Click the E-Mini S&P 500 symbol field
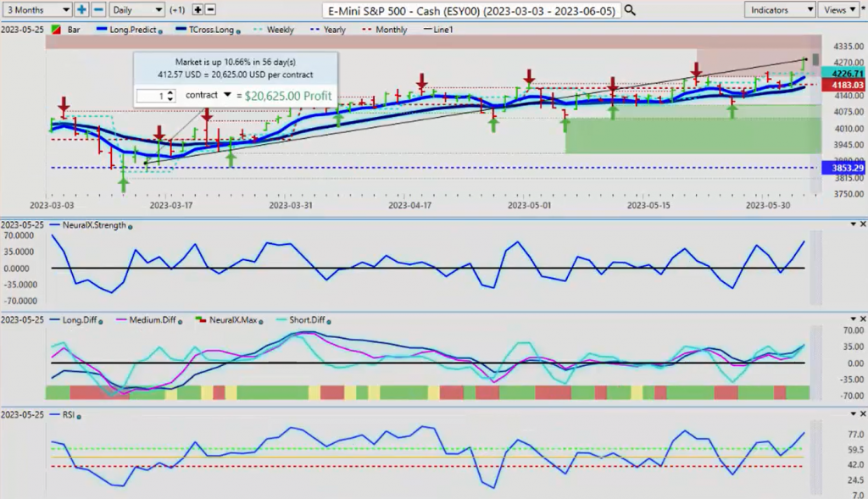Image resolution: width=868 pixels, height=499 pixels. (471, 10)
